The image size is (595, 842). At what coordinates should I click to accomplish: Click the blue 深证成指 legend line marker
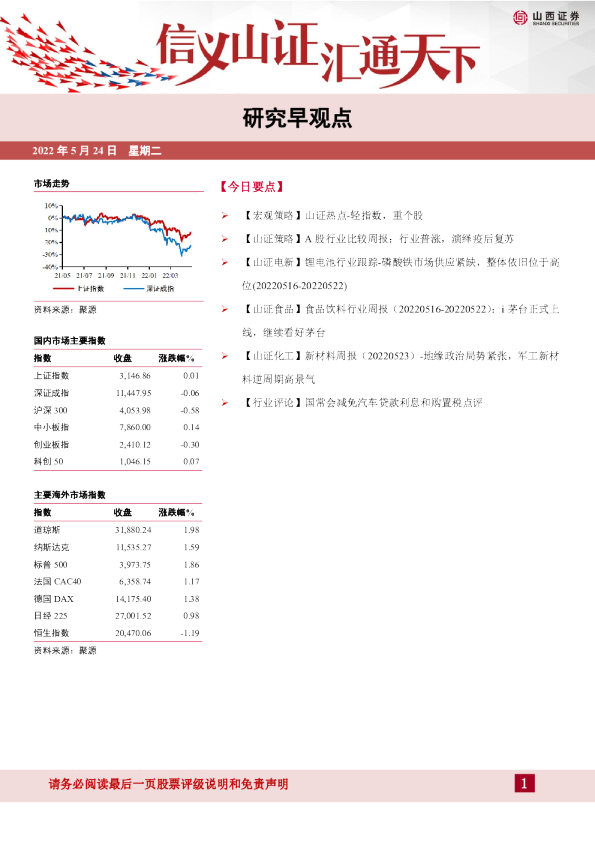pyautogui.click(x=133, y=289)
